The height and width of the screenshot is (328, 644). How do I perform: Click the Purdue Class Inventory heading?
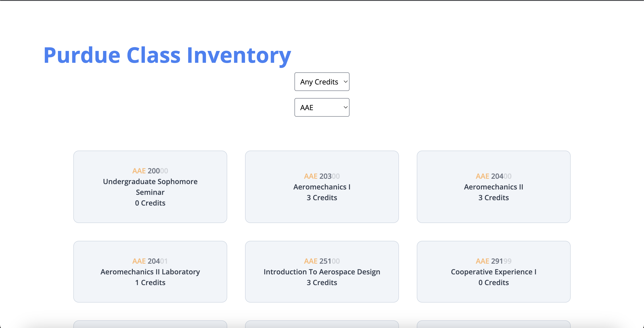167,55
